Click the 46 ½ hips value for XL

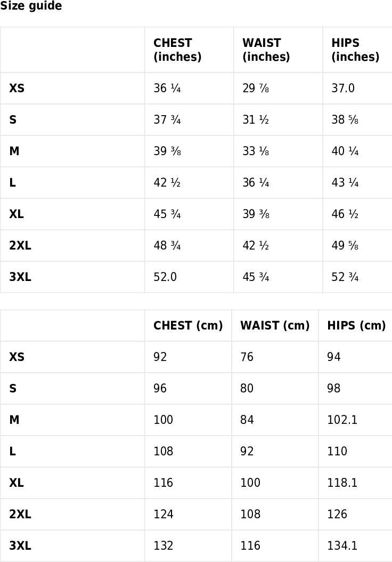click(x=345, y=214)
